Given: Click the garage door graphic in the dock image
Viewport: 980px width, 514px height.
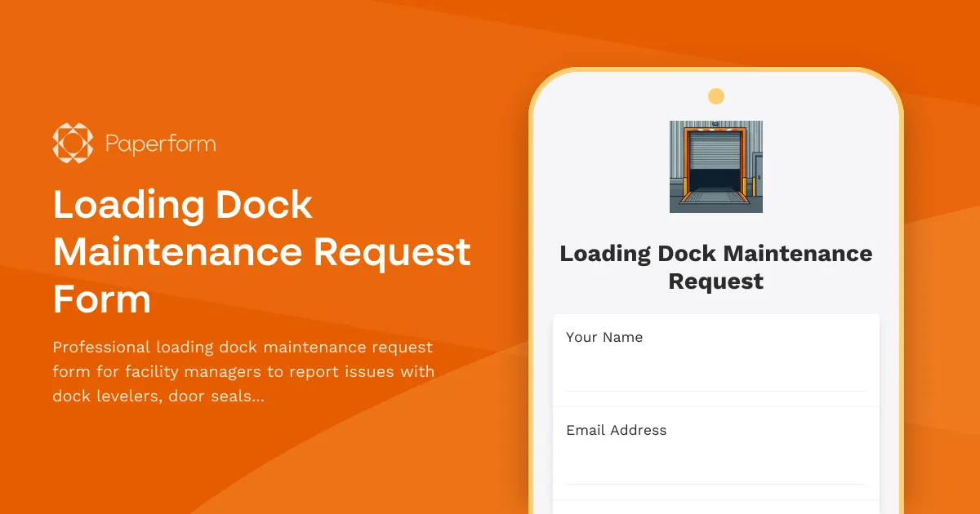Looking at the screenshot, I should point(716,151).
